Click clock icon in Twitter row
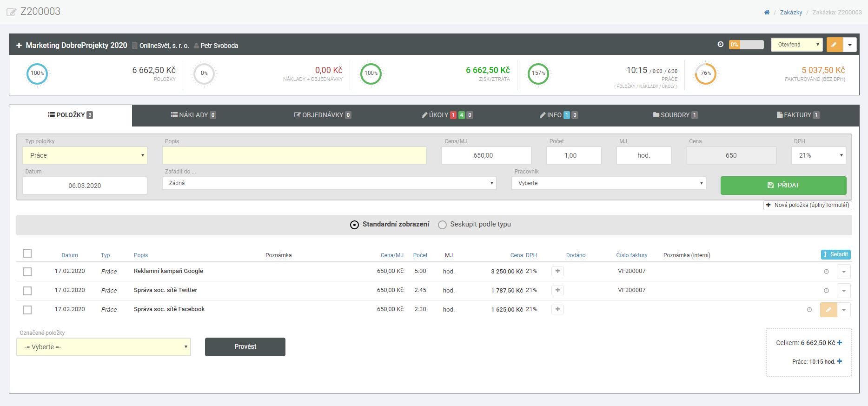The width and height of the screenshot is (868, 406). tap(826, 291)
